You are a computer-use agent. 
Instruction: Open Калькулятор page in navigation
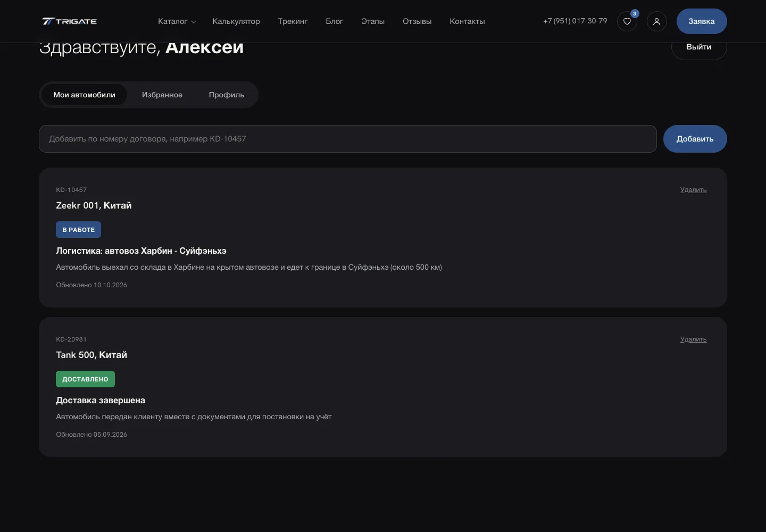(x=236, y=21)
